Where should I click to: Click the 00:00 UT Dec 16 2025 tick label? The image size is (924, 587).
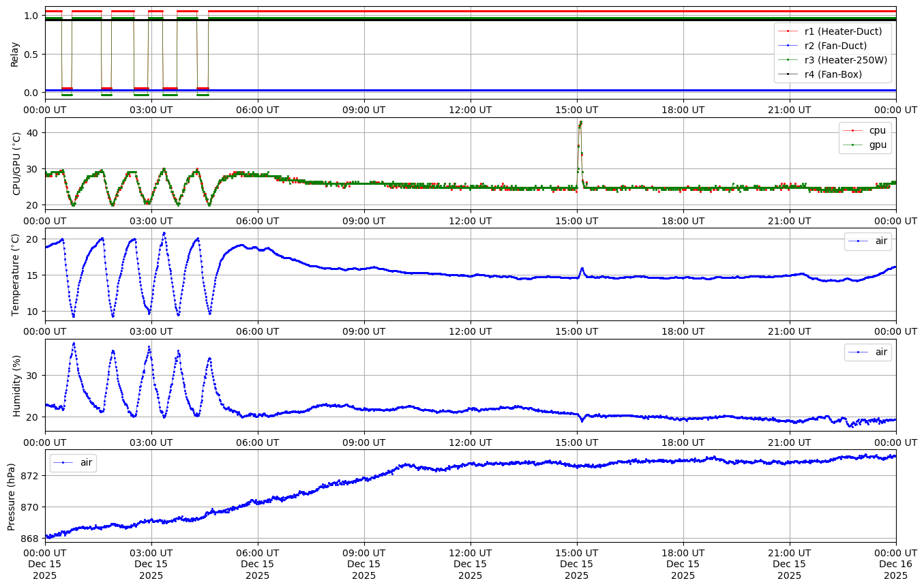point(895,563)
